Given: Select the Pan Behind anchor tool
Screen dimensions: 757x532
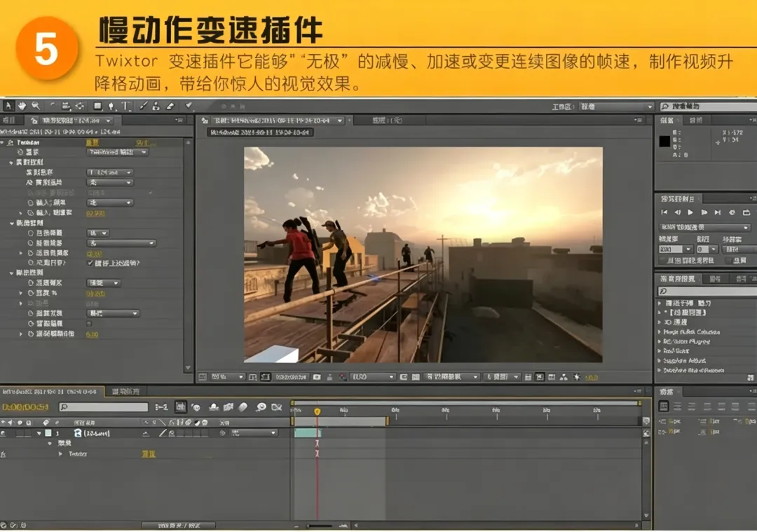Looking at the screenshot, I should click(x=80, y=106).
